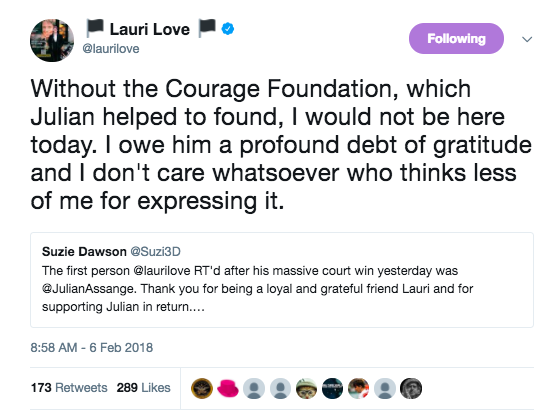
Task: Open the Lauri Love display name
Action: (x=150, y=29)
